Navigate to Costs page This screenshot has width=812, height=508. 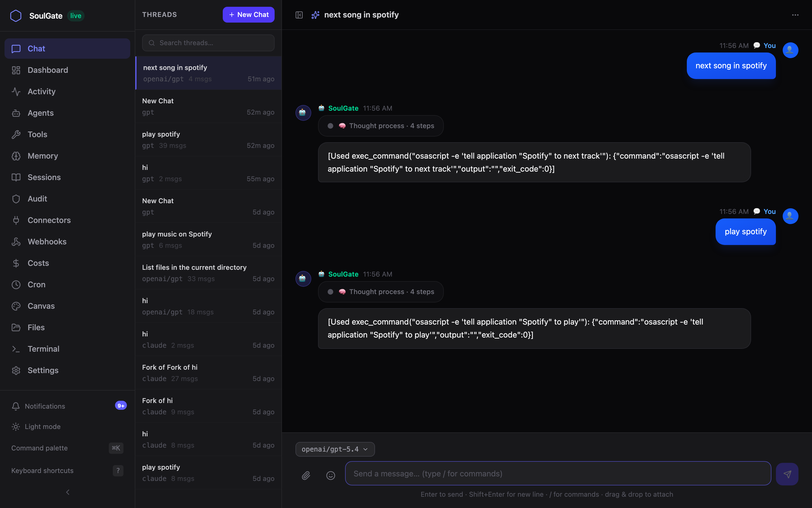tap(67, 263)
